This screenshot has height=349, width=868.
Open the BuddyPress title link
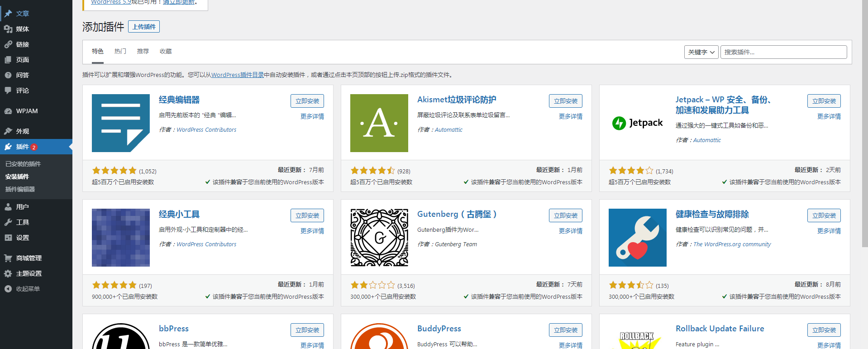click(x=439, y=329)
